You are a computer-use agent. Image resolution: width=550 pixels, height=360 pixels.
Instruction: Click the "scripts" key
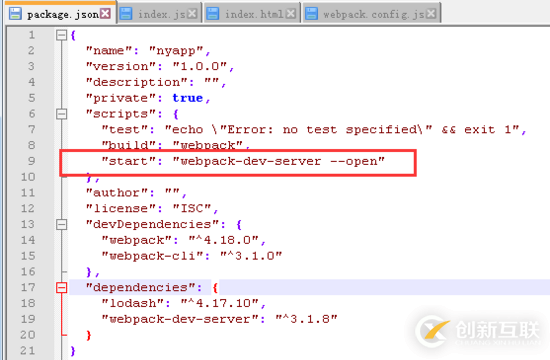(120, 114)
